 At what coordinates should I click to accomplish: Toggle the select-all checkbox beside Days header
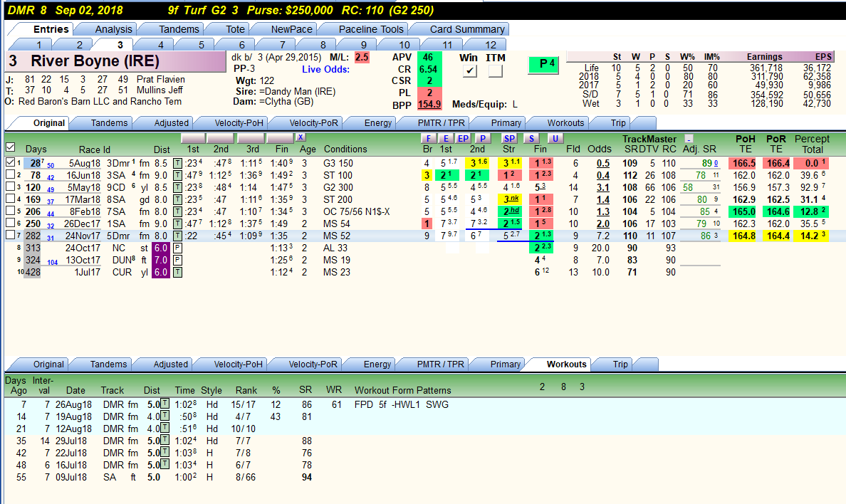tap(10, 147)
